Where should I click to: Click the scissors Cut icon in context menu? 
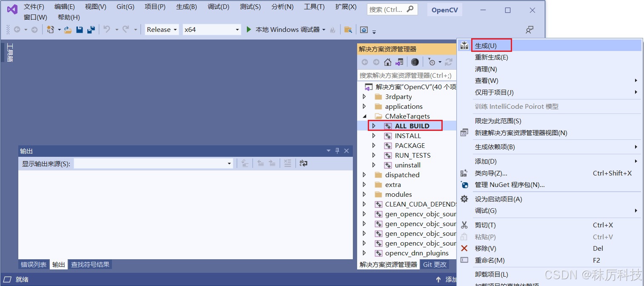pos(464,225)
